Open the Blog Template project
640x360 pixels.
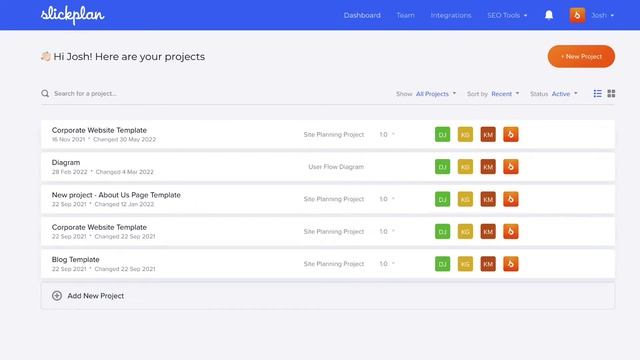(76, 260)
